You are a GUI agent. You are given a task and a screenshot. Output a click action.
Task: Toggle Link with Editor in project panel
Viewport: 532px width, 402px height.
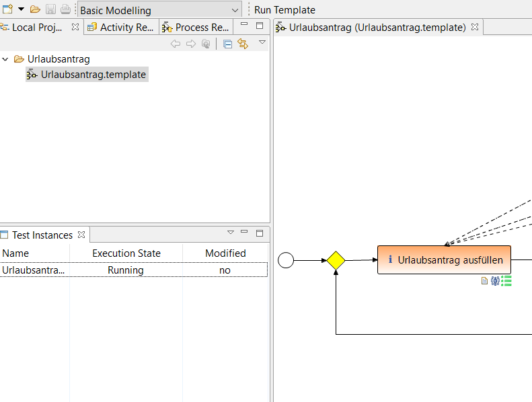click(243, 44)
